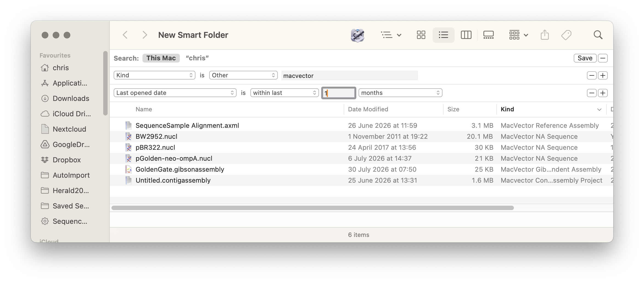Select SequenceSample Alignment.axml file
Screen dimensions: 644x283
pos(187,126)
